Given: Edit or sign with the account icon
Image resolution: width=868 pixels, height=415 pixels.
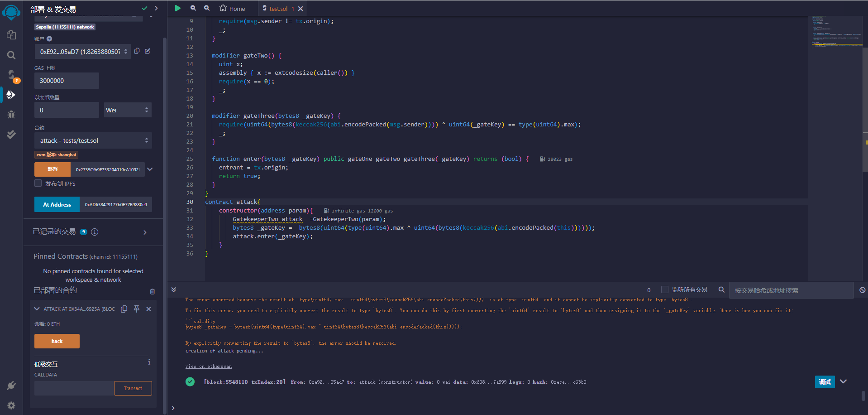Looking at the screenshot, I should (148, 51).
